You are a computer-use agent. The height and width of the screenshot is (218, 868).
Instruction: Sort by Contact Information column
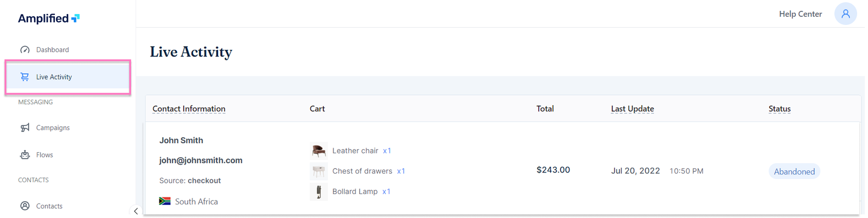point(189,109)
